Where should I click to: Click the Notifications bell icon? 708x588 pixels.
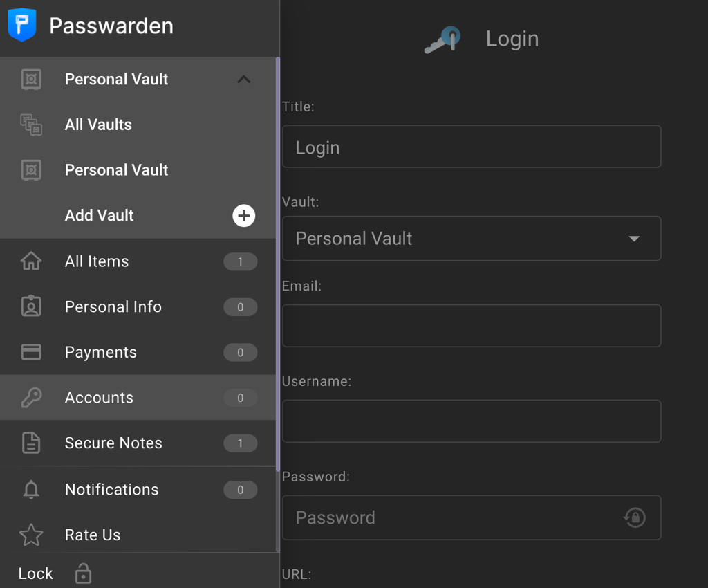[x=31, y=490]
